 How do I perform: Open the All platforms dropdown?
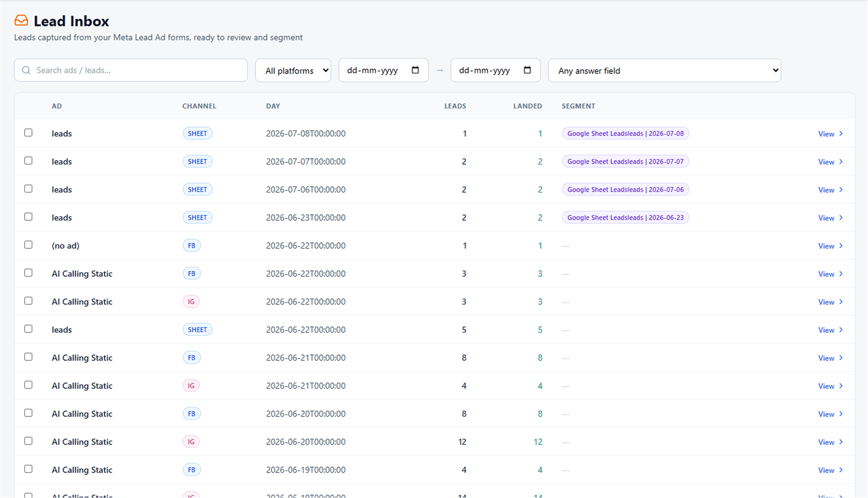293,70
